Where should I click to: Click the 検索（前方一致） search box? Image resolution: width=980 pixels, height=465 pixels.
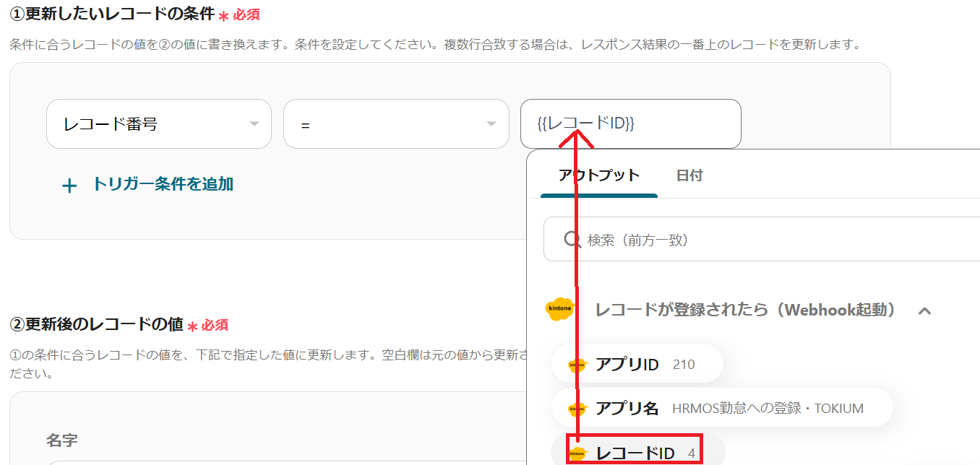point(762,239)
